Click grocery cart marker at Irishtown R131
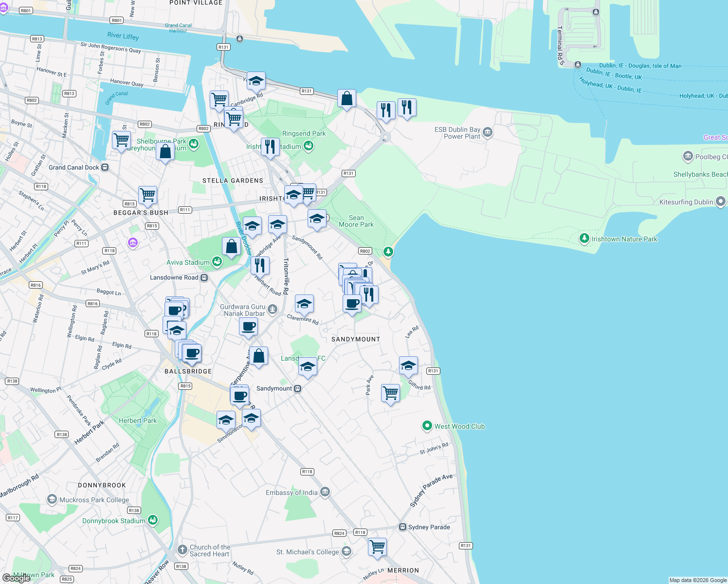This screenshot has height=584, width=728. 309,193
